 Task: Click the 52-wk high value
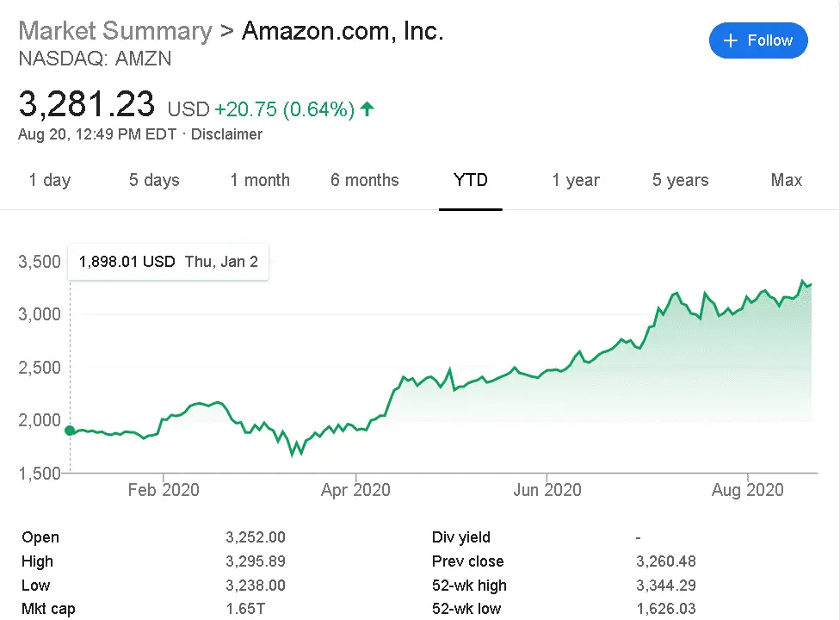click(x=665, y=586)
